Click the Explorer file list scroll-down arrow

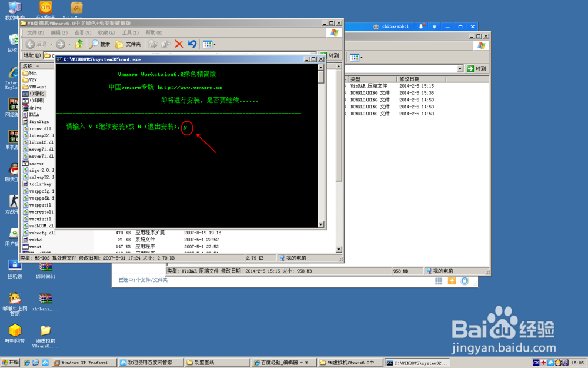point(339,249)
